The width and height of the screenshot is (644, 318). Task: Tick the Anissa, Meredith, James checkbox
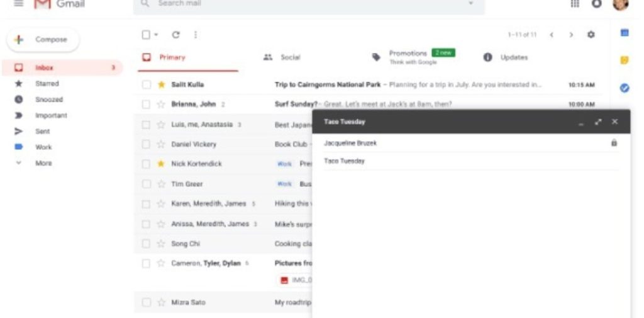[146, 224]
